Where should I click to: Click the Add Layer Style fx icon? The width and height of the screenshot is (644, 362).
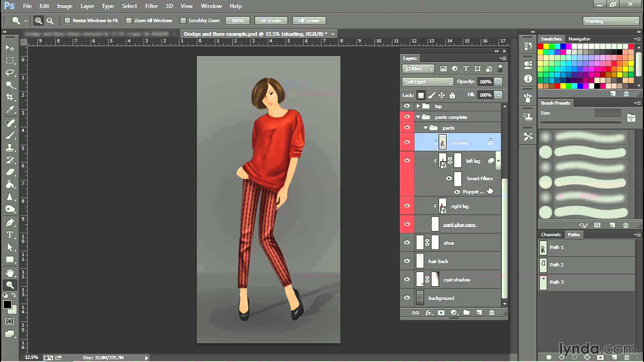point(428,313)
